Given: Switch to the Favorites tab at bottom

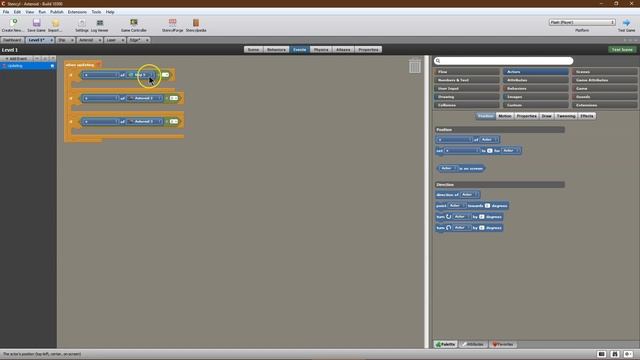Looking at the screenshot, I should pos(503,344).
